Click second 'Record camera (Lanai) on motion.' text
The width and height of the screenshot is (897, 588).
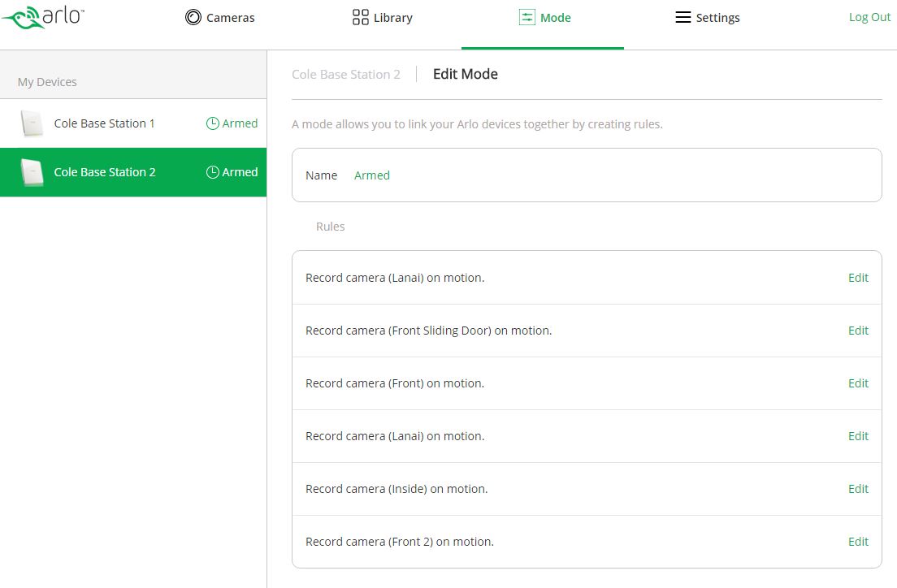[395, 436]
